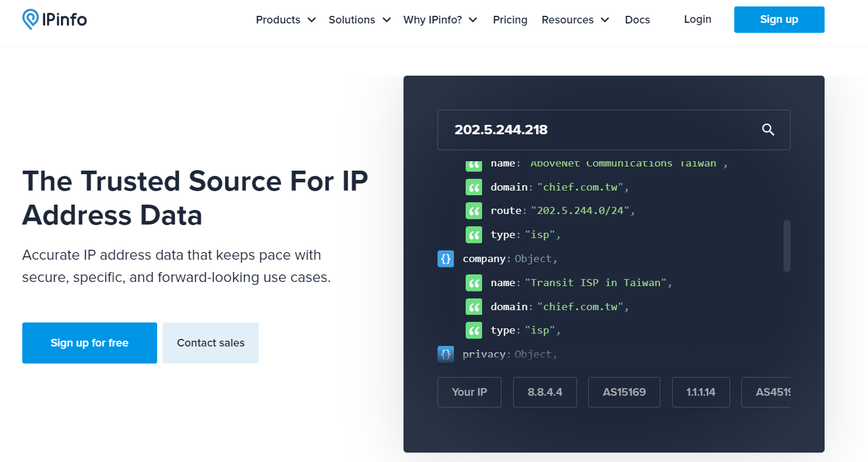868x462 pixels.
Task: Look up the 8.8.4.4 example IP
Action: (545, 392)
